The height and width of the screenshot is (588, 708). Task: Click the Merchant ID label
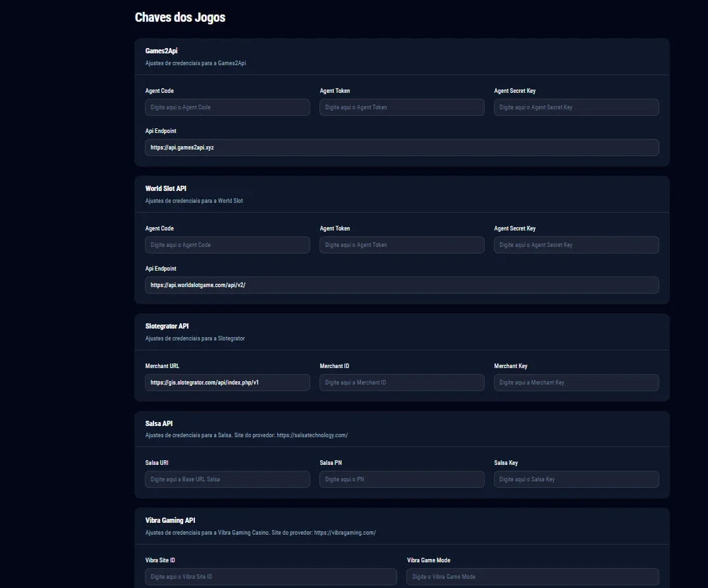click(x=335, y=366)
